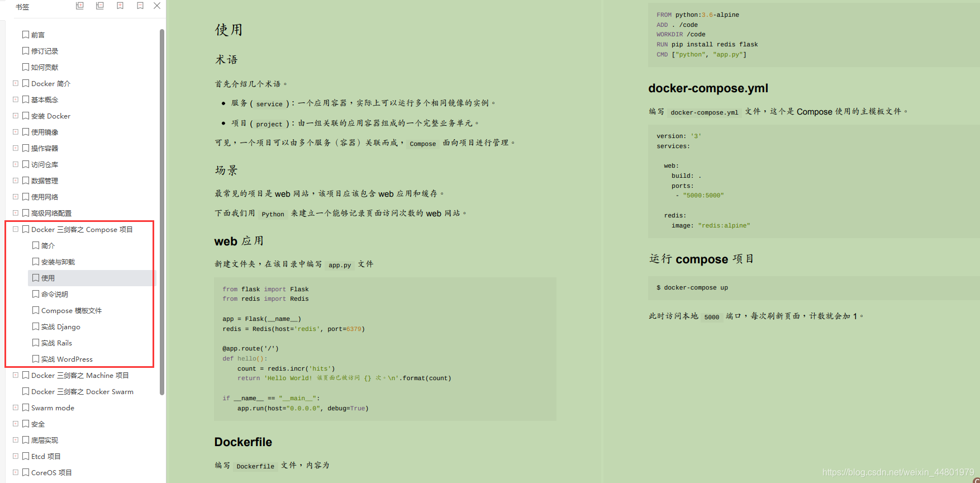
Task: Go to the 基本概念 bookmark
Action: 45,100
